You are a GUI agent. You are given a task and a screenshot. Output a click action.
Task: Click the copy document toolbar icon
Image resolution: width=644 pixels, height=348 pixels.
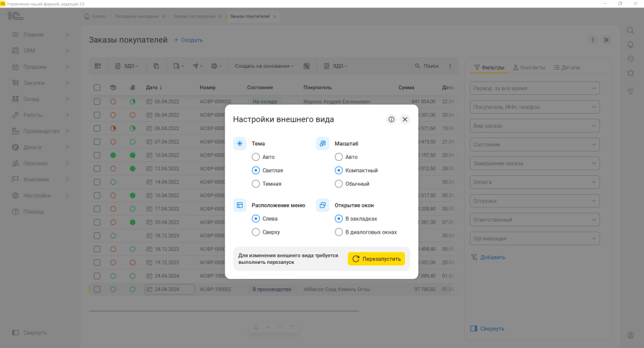click(x=157, y=66)
